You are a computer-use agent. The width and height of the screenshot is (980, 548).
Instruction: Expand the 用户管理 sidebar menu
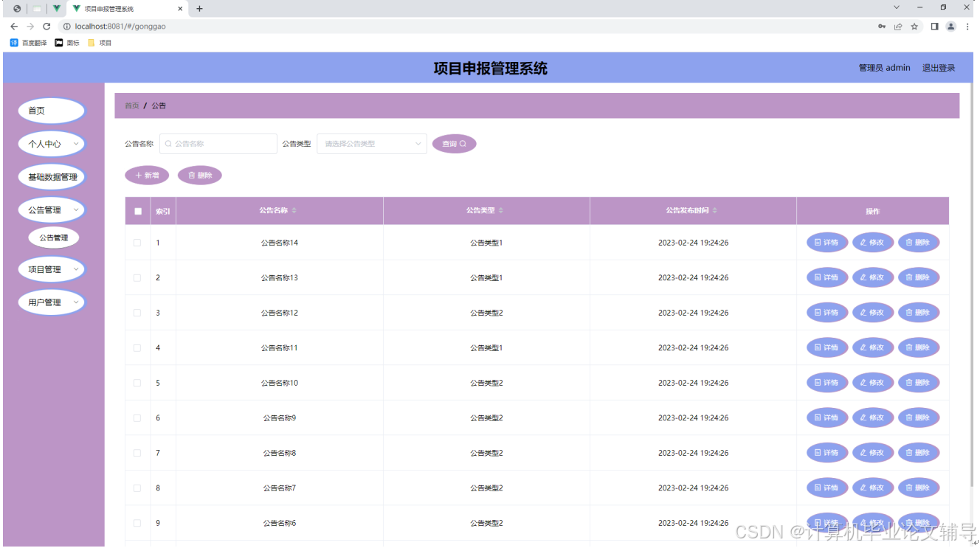coord(51,302)
